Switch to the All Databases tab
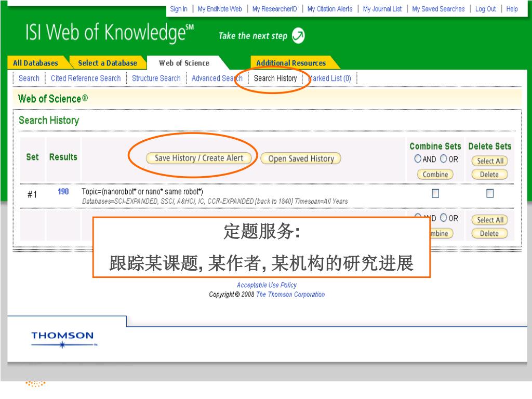This screenshot has height=399, width=532. (36, 63)
